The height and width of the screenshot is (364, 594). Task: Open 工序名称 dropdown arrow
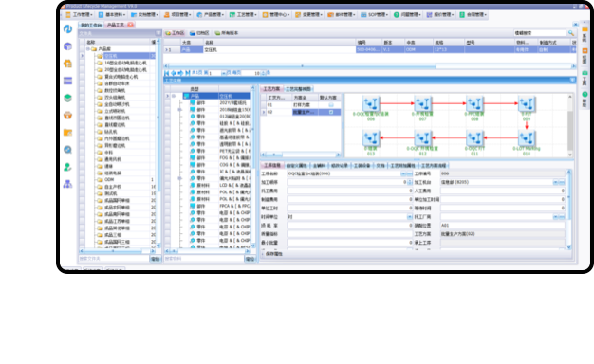click(403, 173)
